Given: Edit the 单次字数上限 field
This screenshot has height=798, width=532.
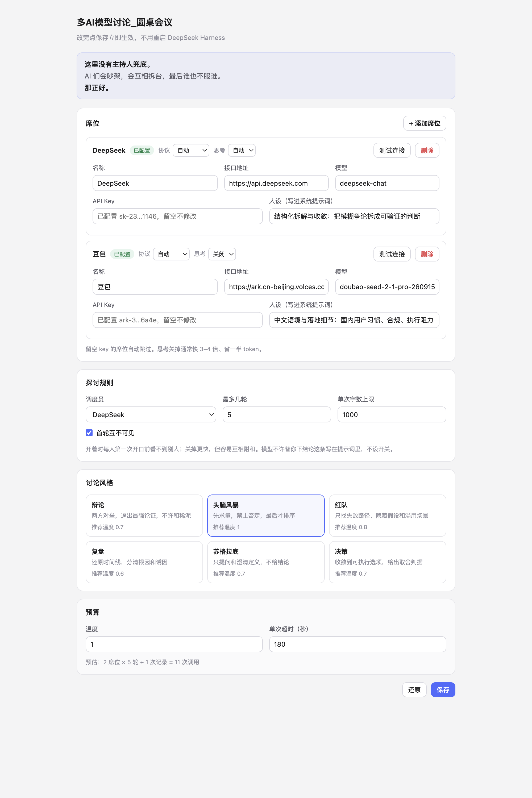Looking at the screenshot, I should click(392, 415).
